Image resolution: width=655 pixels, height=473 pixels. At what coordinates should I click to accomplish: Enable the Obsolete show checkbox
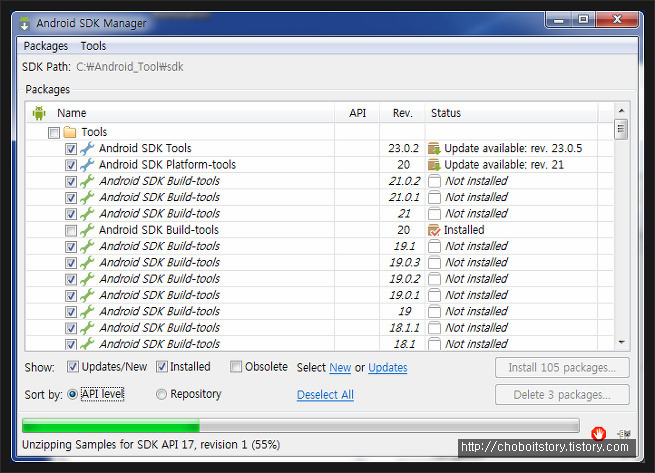[236, 366]
